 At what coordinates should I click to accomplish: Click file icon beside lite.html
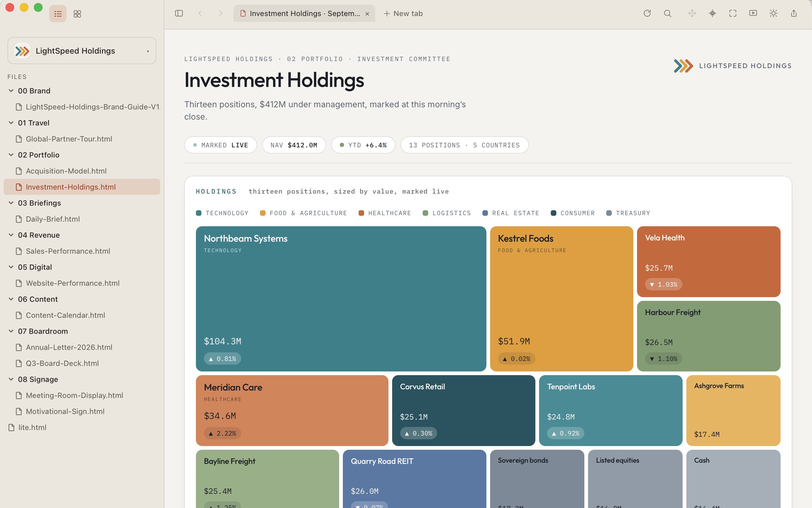11,427
